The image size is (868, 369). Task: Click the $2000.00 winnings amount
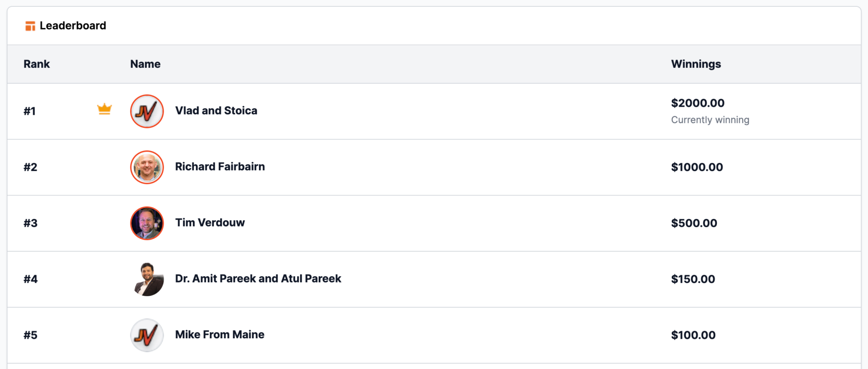698,103
